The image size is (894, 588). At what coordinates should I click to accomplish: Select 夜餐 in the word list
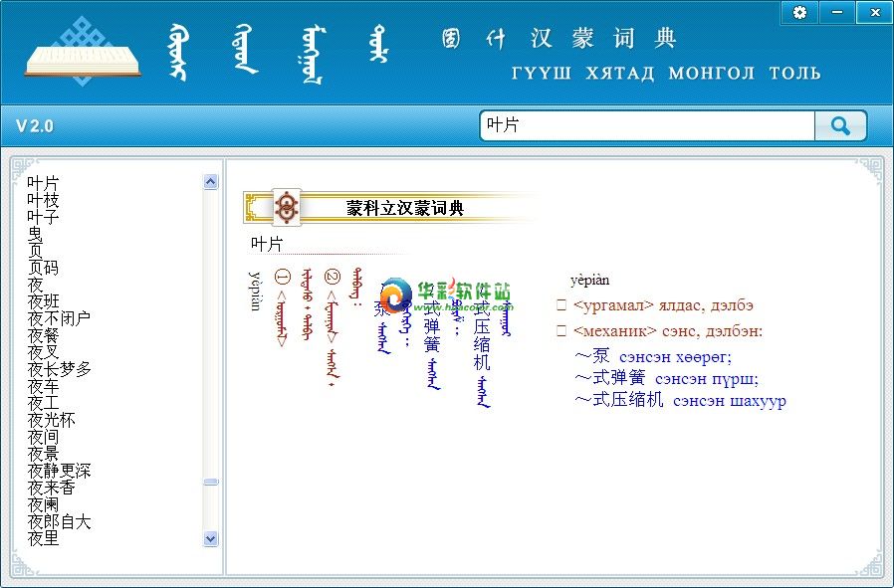click(x=43, y=335)
